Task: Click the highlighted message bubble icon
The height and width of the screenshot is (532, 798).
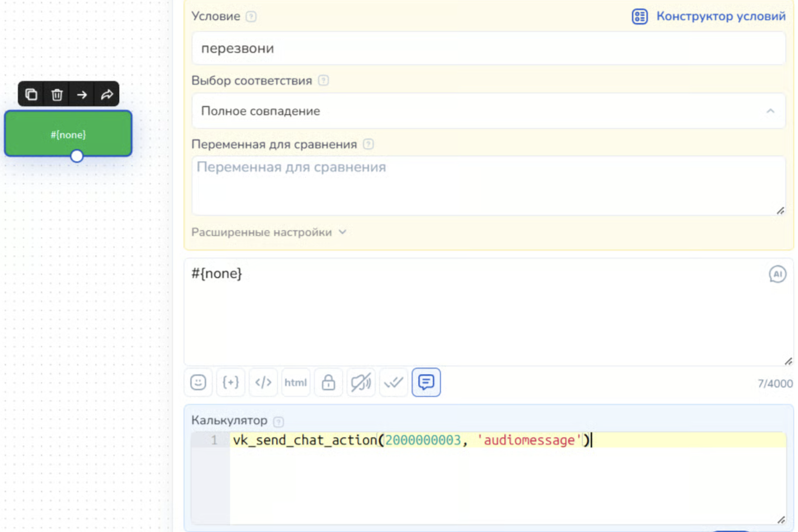Action: coord(426,383)
